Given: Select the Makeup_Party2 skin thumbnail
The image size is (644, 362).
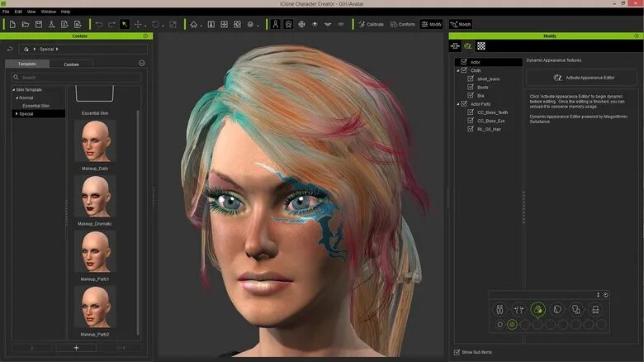Looking at the screenshot, I should click(x=95, y=307).
